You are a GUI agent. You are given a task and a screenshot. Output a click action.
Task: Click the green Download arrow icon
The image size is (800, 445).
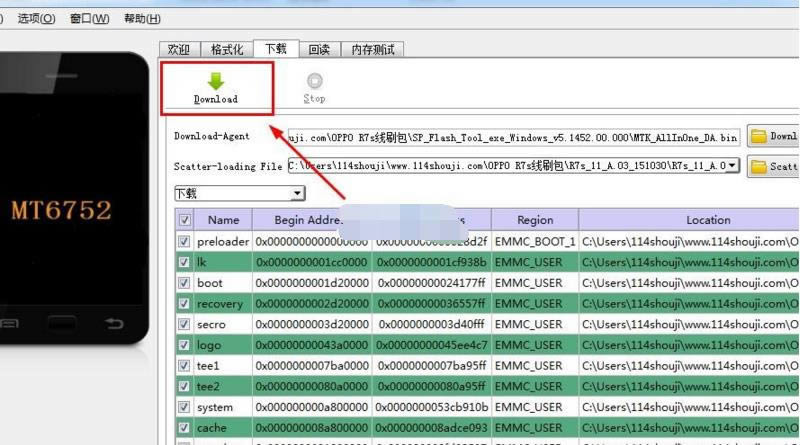[216, 81]
